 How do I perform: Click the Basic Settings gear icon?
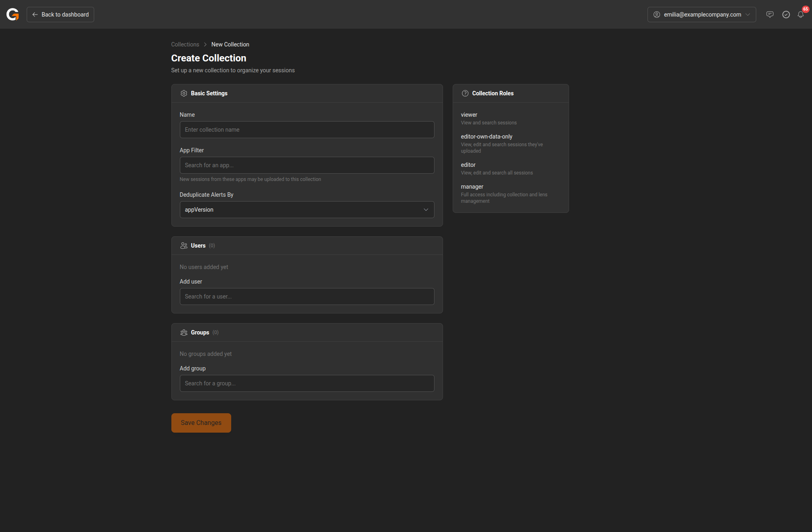pyautogui.click(x=183, y=93)
